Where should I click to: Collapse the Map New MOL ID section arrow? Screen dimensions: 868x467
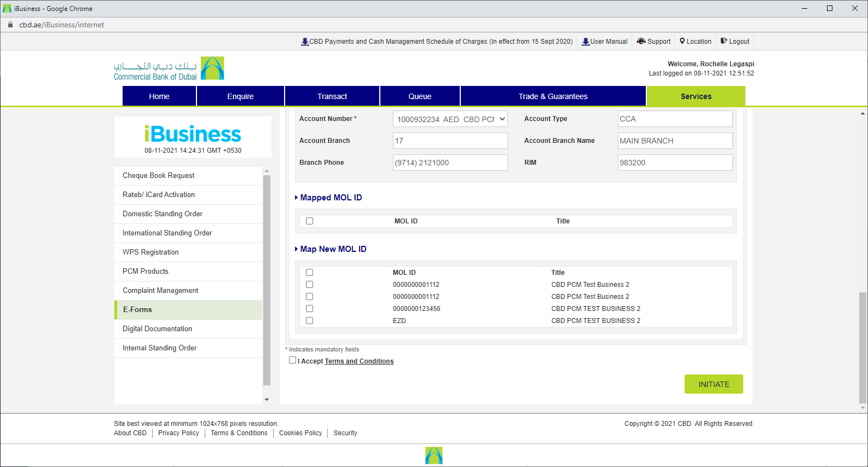coord(297,249)
